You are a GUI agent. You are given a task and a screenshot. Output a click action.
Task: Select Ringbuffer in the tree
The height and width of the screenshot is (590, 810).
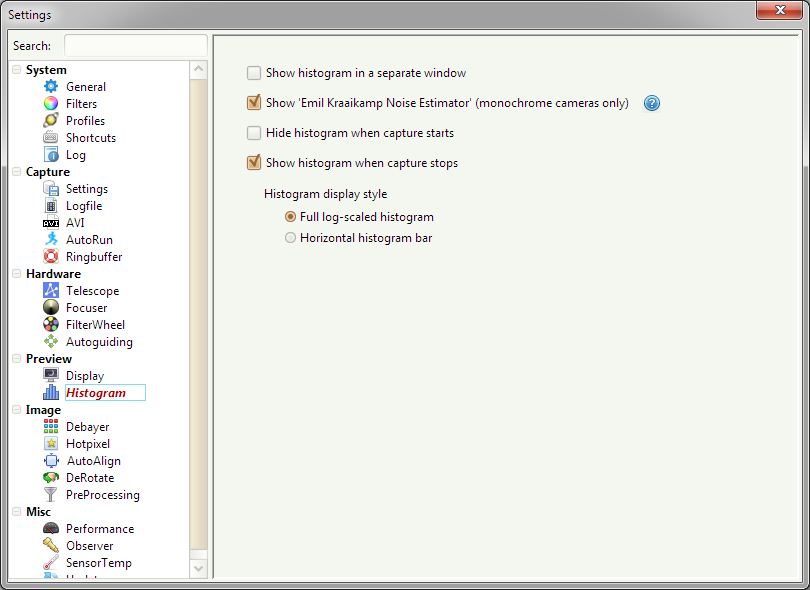point(94,257)
